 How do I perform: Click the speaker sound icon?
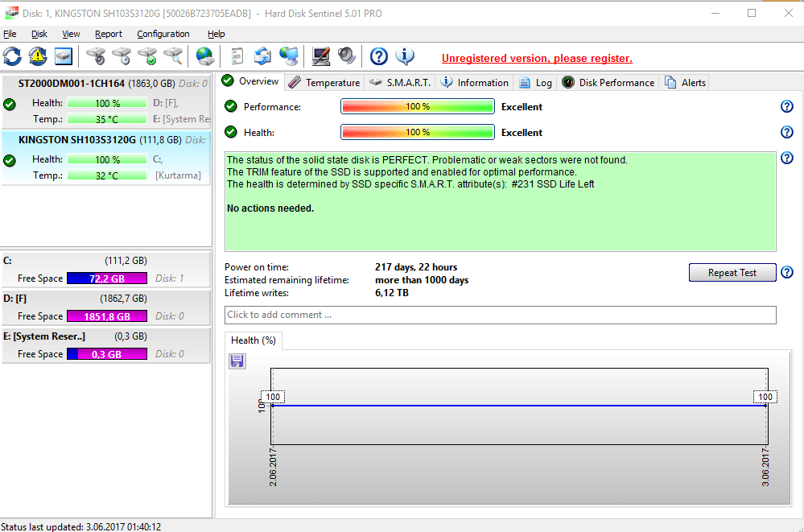[347, 56]
